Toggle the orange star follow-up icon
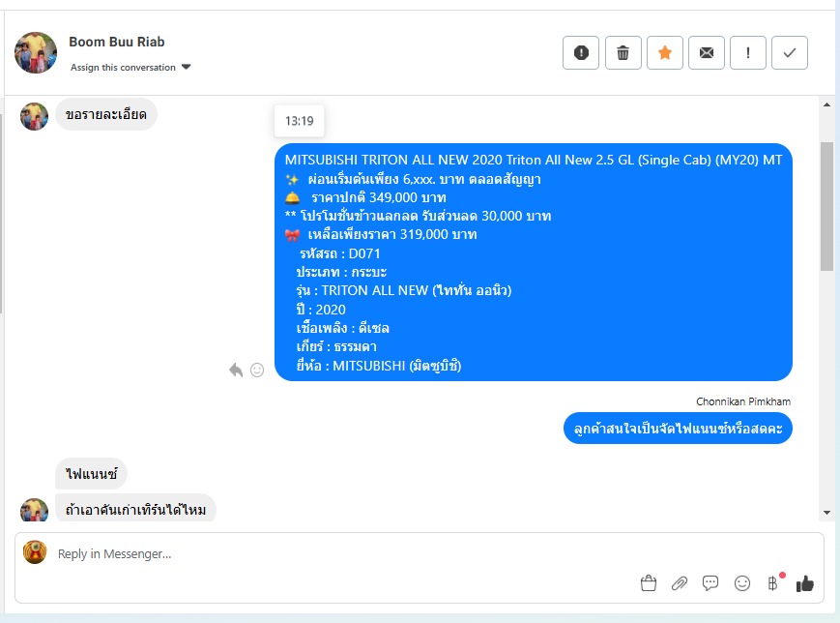Viewport: 840px width, 623px height. [665, 52]
